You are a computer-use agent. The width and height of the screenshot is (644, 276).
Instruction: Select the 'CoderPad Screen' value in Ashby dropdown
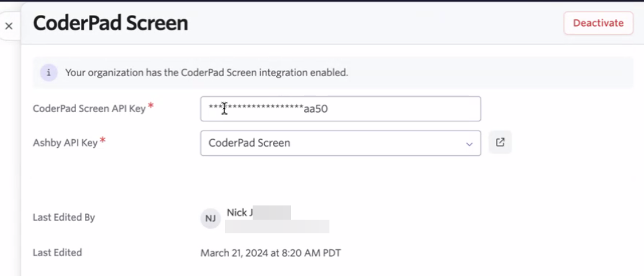click(x=250, y=143)
